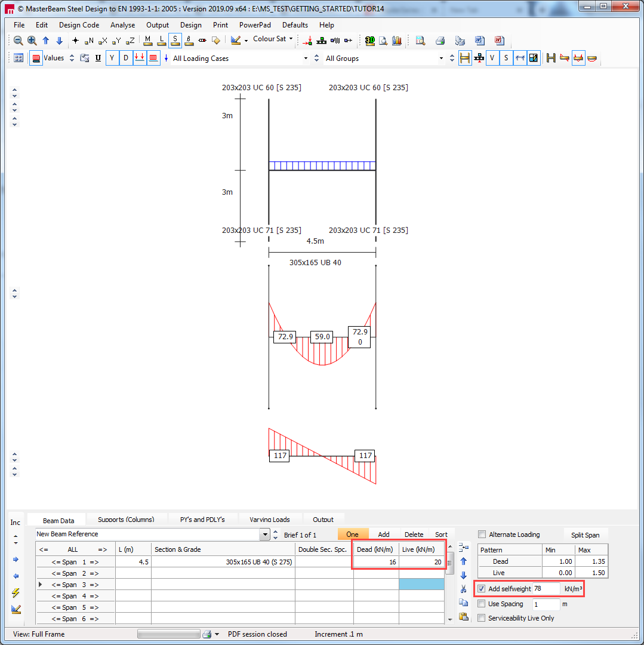Toggle the M beam display icon
644x645 pixels.
coord(147,40)
